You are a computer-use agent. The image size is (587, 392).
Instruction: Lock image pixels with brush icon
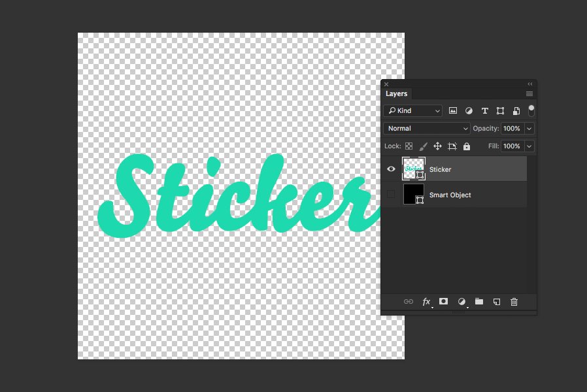pyautogui.click(x=423, y=146)
